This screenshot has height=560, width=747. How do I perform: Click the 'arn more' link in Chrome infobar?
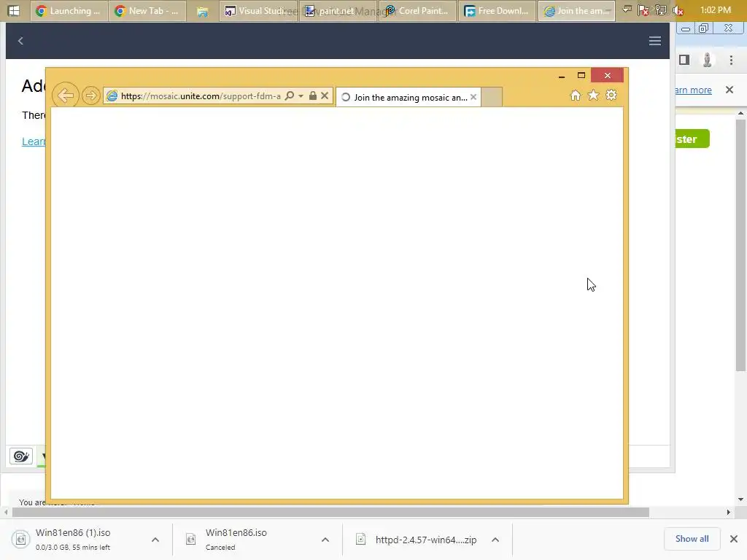(x=694, y=90)
